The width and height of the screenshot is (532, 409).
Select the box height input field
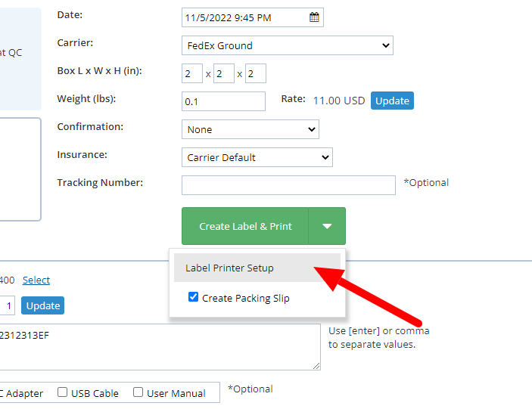[x=256, y=73]
